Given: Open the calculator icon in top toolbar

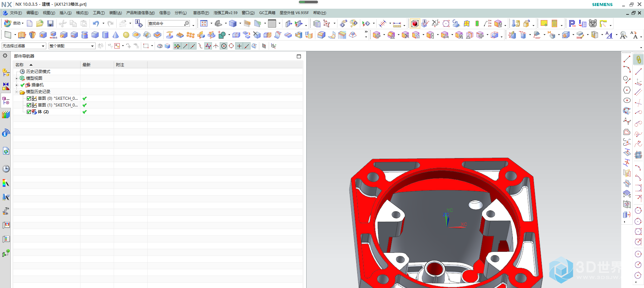Looking at the screenshot, I should 554,23.
